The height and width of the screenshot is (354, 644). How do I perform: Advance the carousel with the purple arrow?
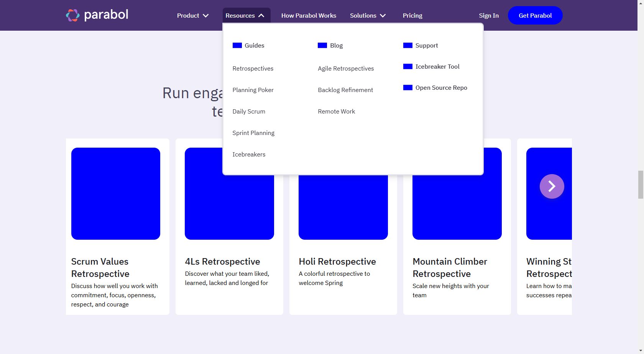(552, 186)
